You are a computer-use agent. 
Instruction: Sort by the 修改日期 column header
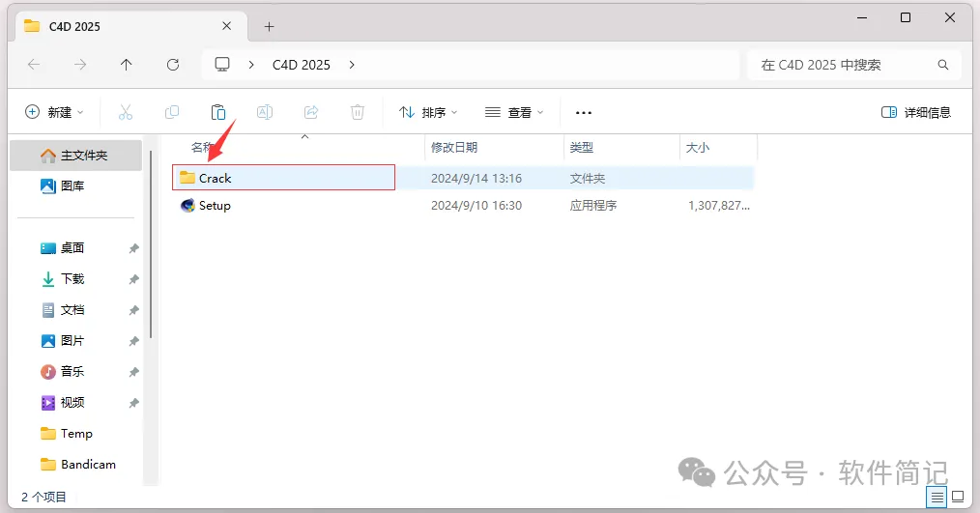tap(454, 148)
